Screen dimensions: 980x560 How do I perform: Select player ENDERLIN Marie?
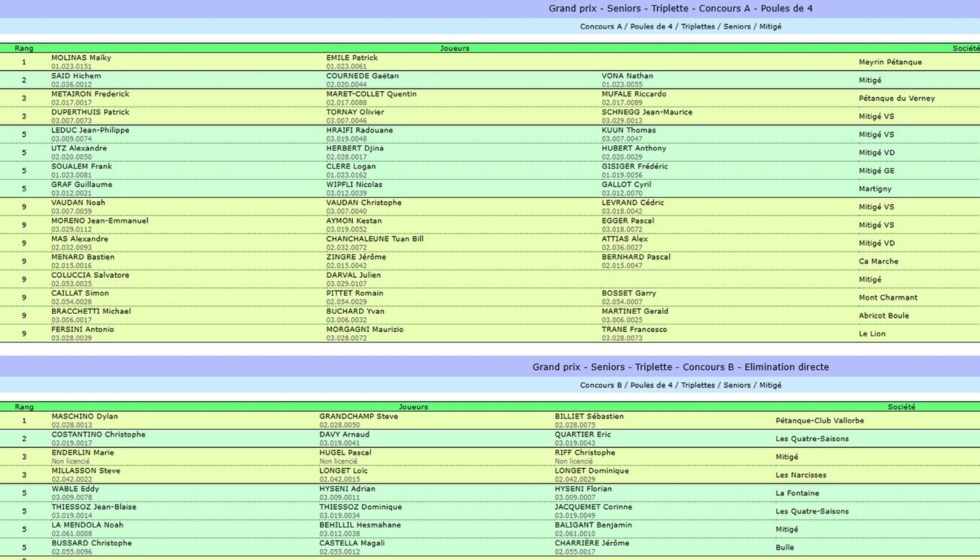[83, 452]
